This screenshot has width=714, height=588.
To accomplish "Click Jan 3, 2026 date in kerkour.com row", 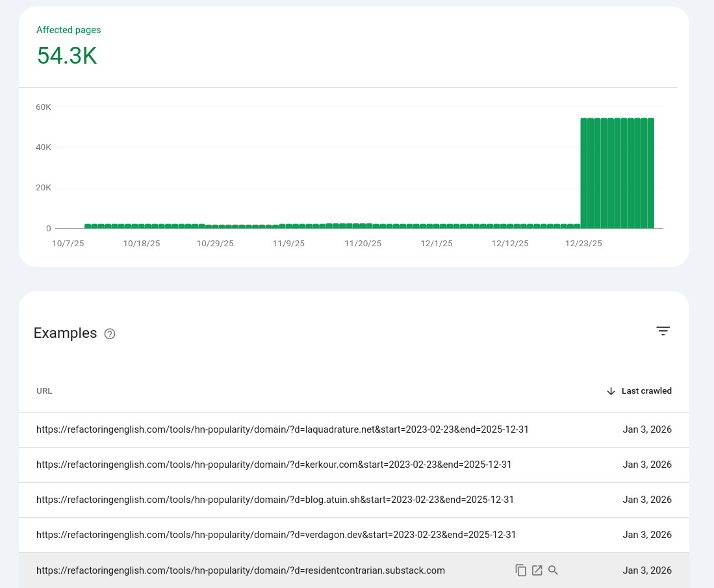I will (x=646, y=465).
